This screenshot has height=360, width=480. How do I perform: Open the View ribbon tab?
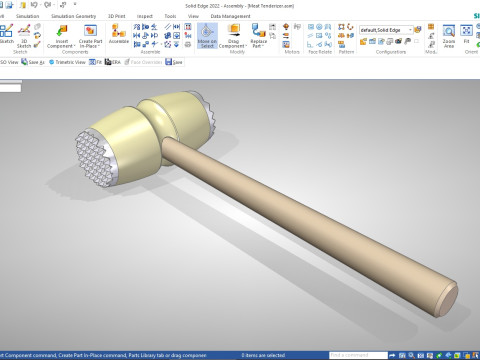pos(193,16)
